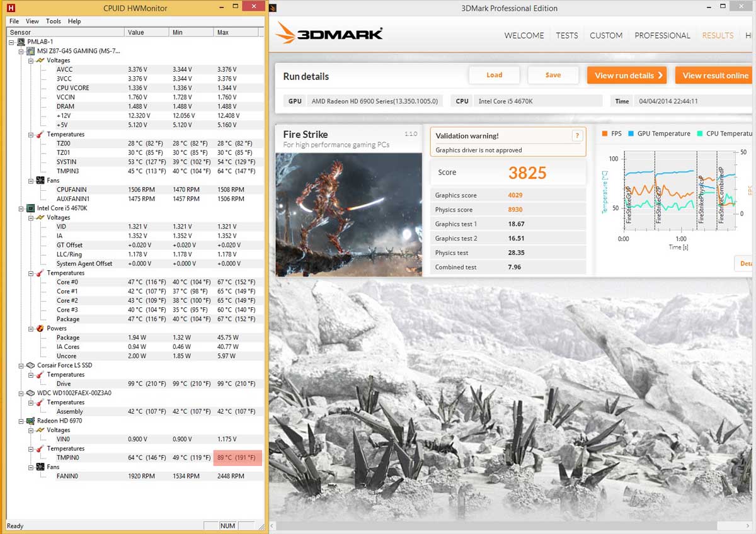Click the WDC WD1002FAEX hard drive icon
Viewport: 756px width, 534px height.
point(31,393)
